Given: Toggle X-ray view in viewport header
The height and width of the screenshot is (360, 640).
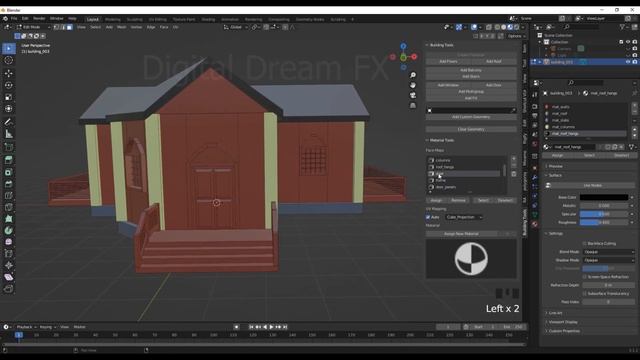Looking at the screenshot, I should coord(489,27).
